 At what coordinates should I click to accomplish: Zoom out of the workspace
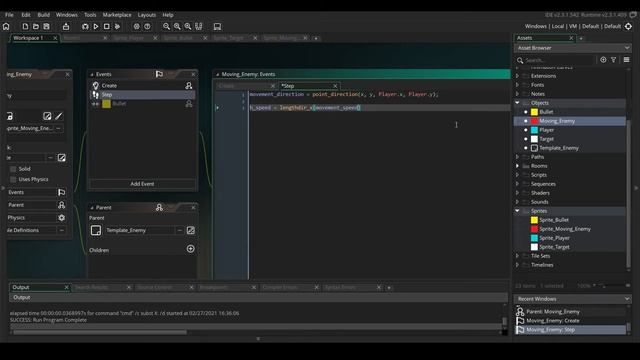tap(167, 27)
